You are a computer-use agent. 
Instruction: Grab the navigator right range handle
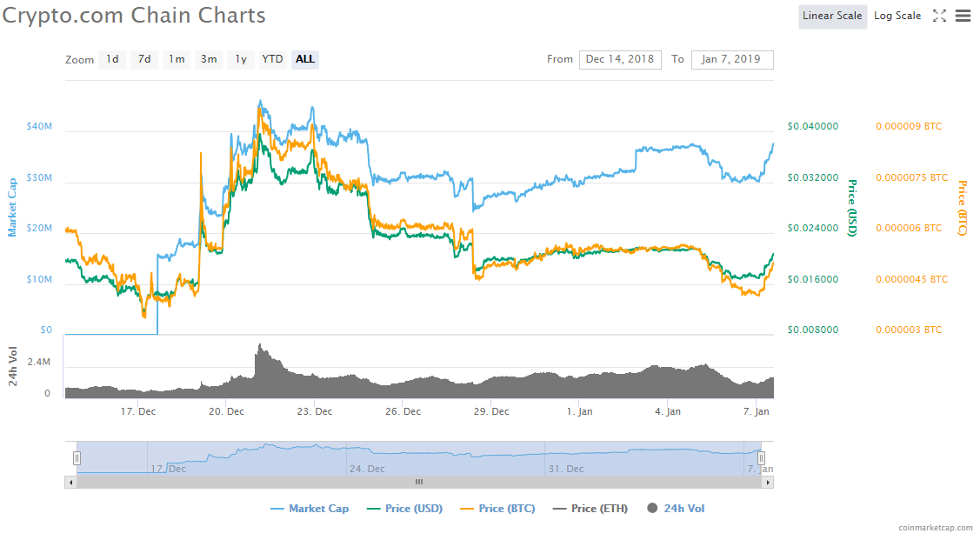click(x=761, y=458)
